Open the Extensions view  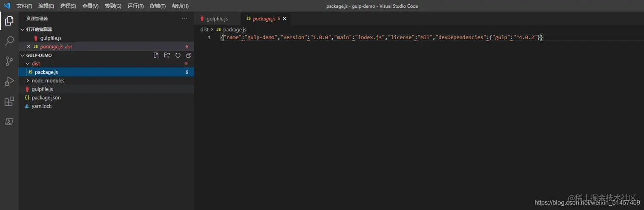tap(9, 102)
